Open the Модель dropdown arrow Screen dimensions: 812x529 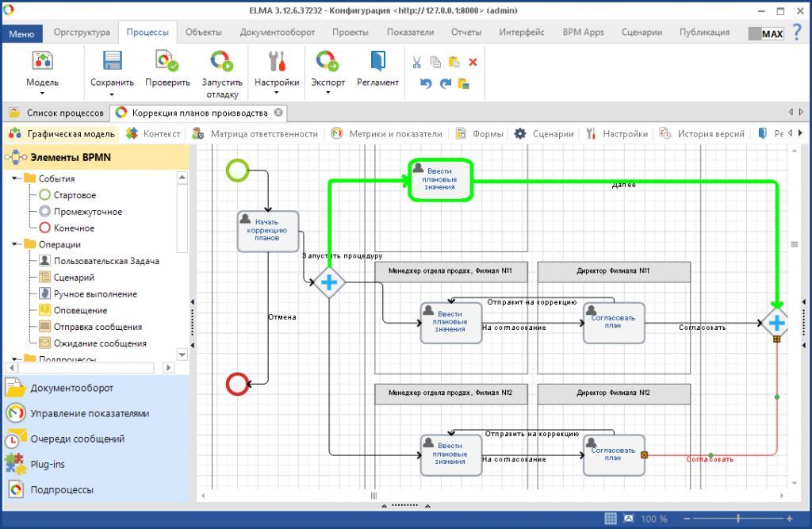[x=43, y=94]
